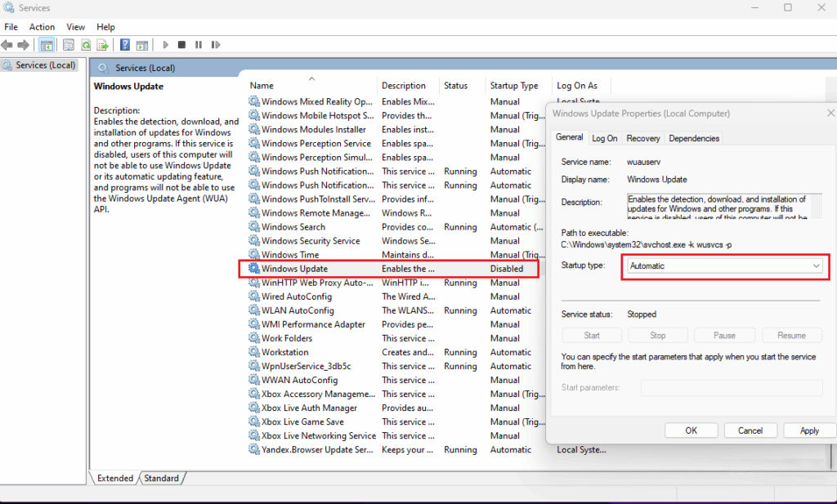The height and width of the screenshot is (504, 837).
Task: Click the Refresh icon in the toolbar
Action: point(86,45)
